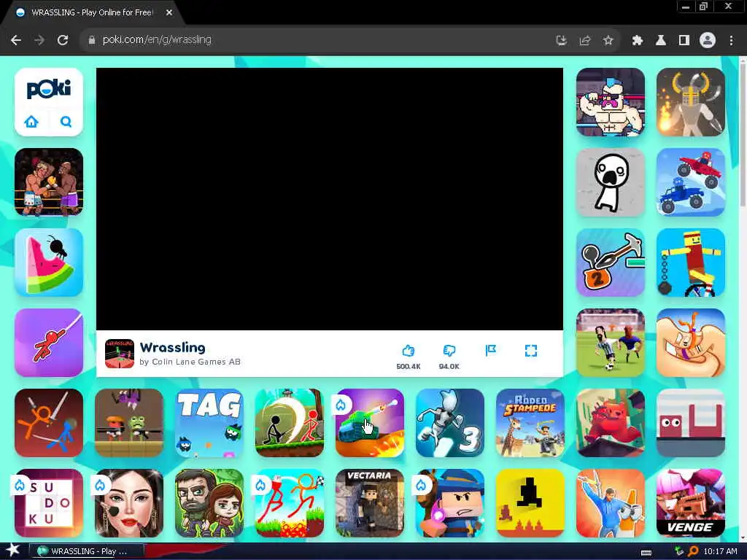This screenshot has height=560, width=747.
Task: Open the stickman soccer lava game
Action: pos(289,503)
